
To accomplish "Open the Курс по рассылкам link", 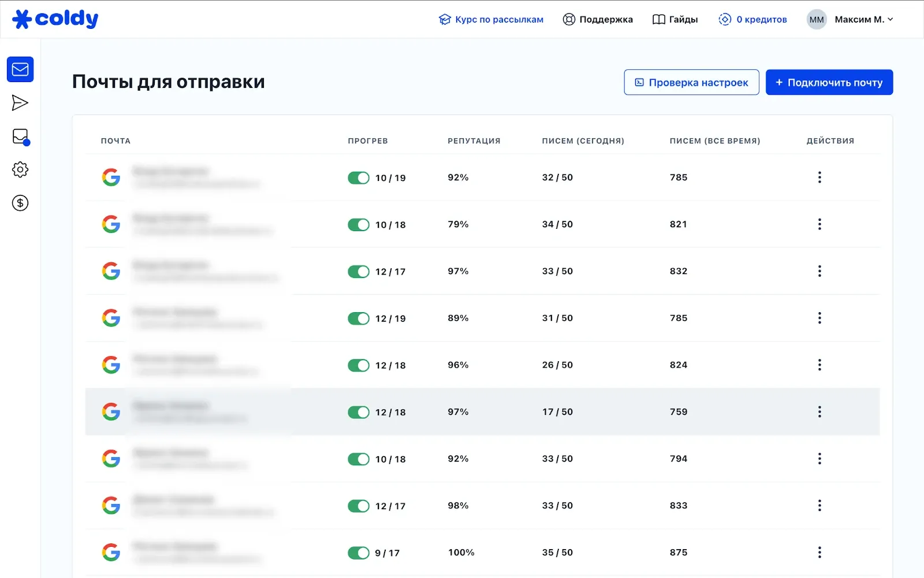I will pyautogui.click(x=491, y=20).
